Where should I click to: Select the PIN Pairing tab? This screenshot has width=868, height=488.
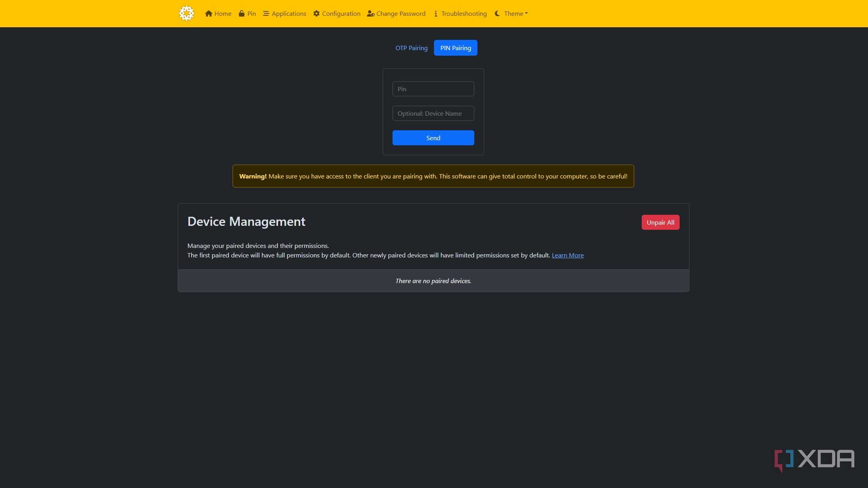455,48
